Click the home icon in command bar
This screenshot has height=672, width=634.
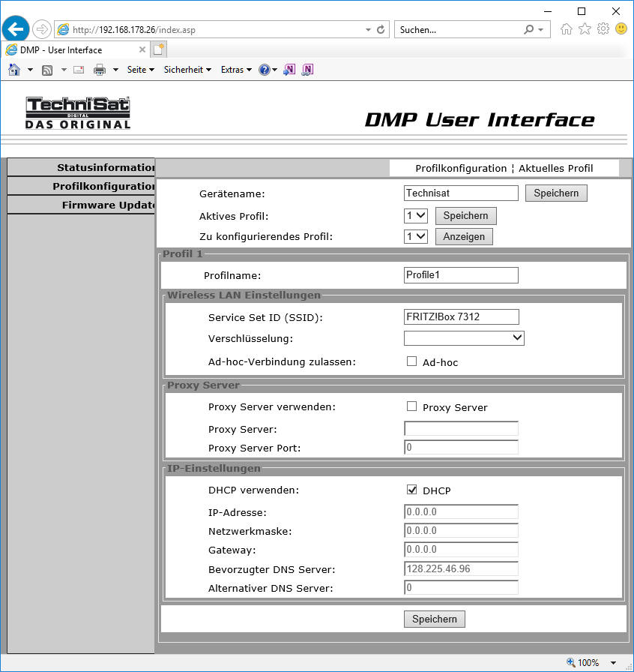[x=13, y=70]
